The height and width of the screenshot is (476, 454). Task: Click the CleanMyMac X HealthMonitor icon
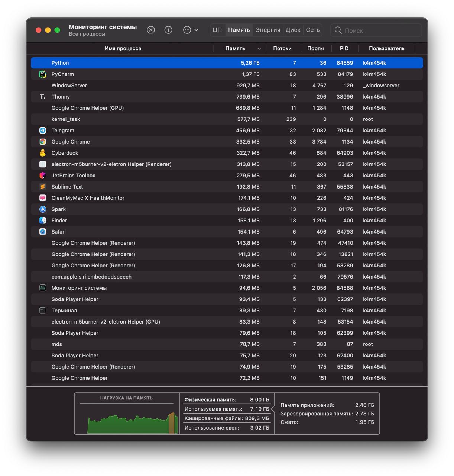click(x=43, y=198)
